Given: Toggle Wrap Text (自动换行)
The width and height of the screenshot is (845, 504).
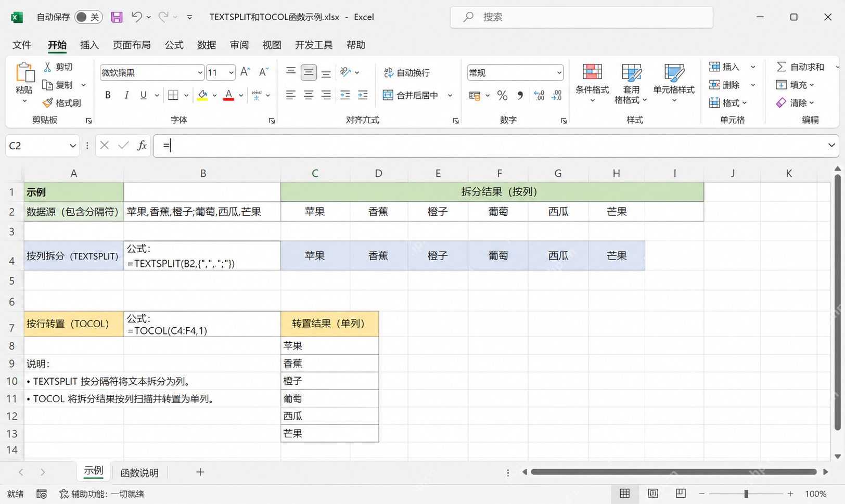Looking at the screenshot, I should pos(406,73).
